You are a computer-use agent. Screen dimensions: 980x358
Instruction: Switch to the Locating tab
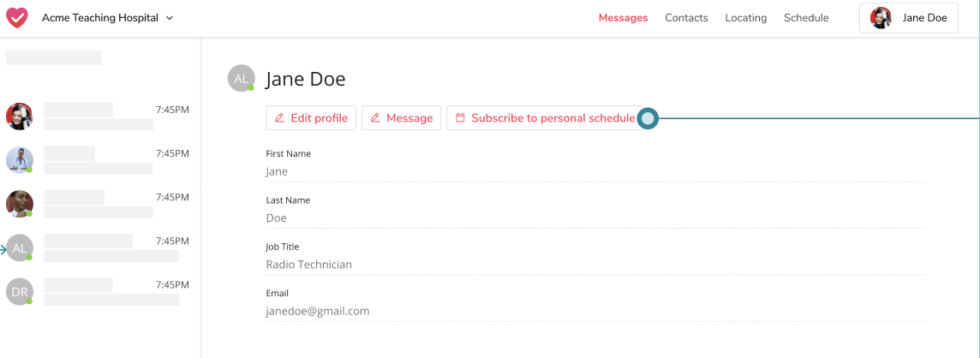[x=745, y=18]
